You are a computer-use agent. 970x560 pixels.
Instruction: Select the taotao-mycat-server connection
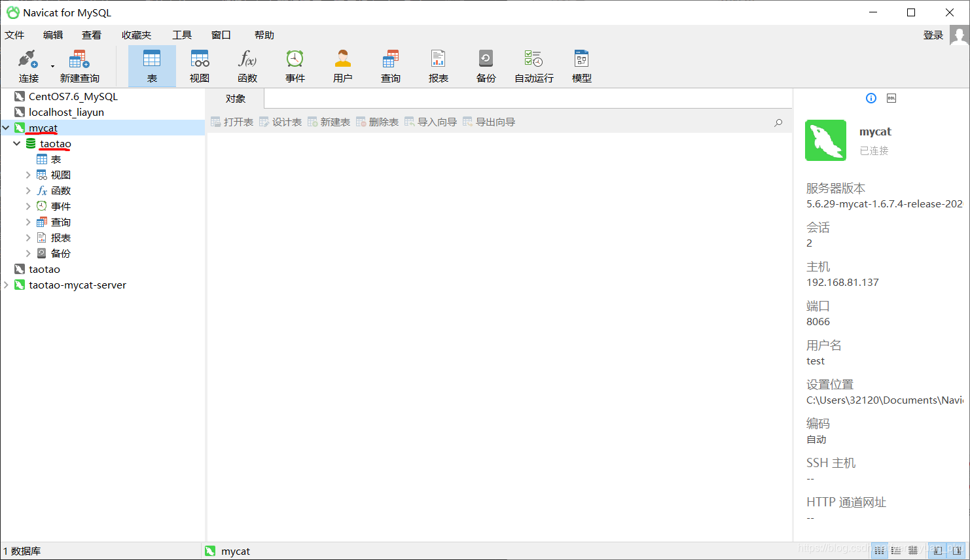(x=77, y=285)
